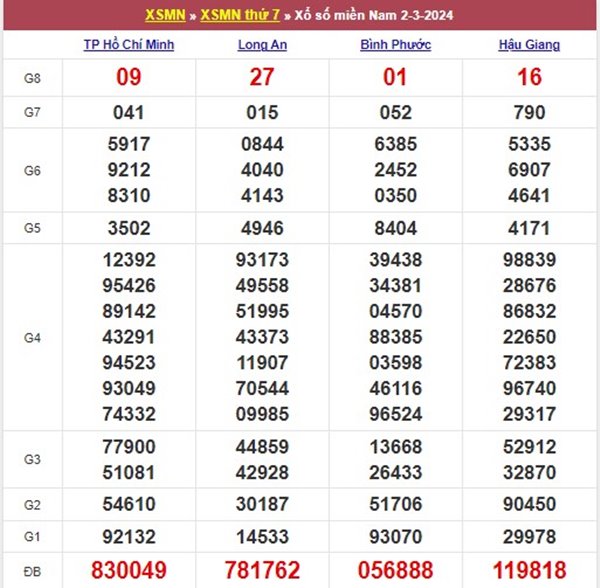This screenshot has width=600, height=588.
Task: Click the G7 row label
Action: [32, 113]
